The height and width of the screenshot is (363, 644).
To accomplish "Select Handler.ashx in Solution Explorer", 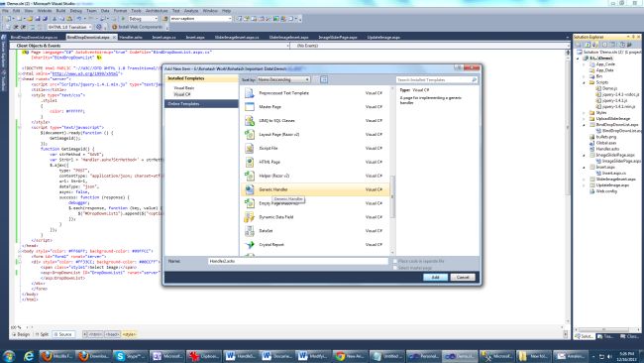I will 607,149.
